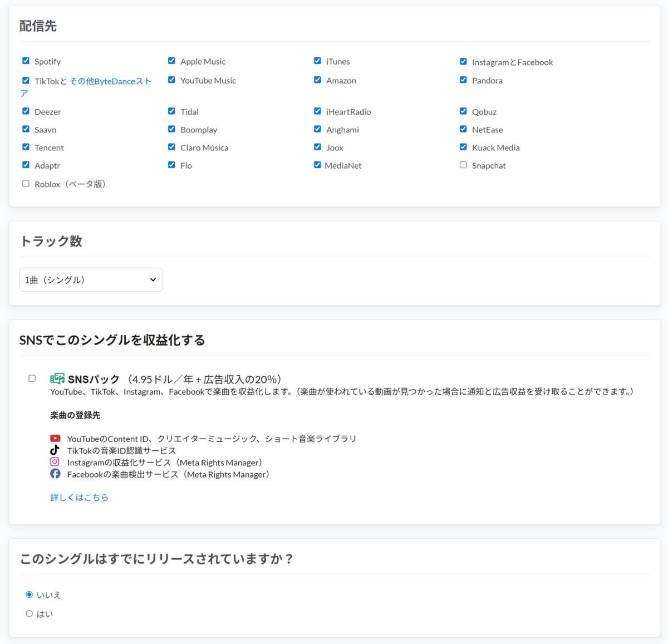Click the このシングルはすでにリリースされていますか heading
Image resolution: width=668 pixels, height=644 pixels.
[x=157, y=559]
